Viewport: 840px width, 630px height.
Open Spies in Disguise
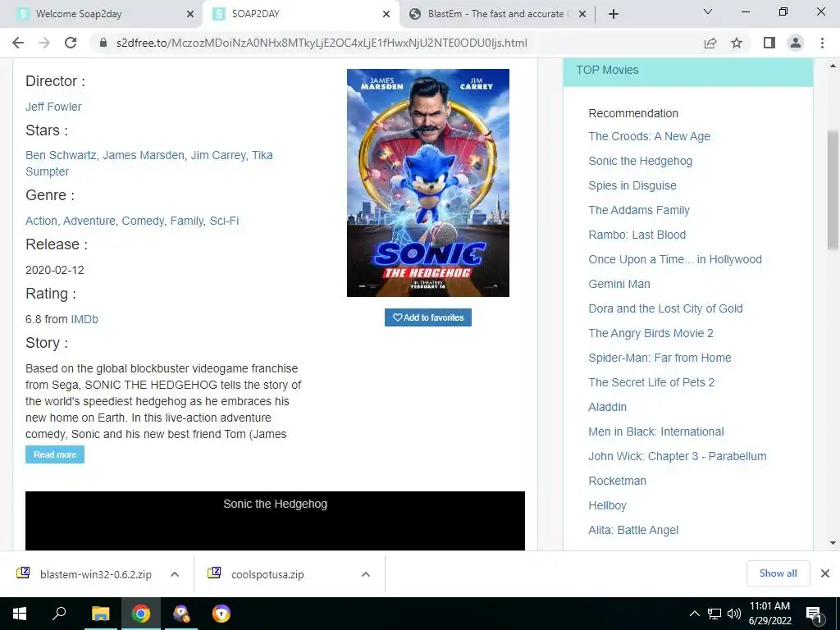point(632,185)
